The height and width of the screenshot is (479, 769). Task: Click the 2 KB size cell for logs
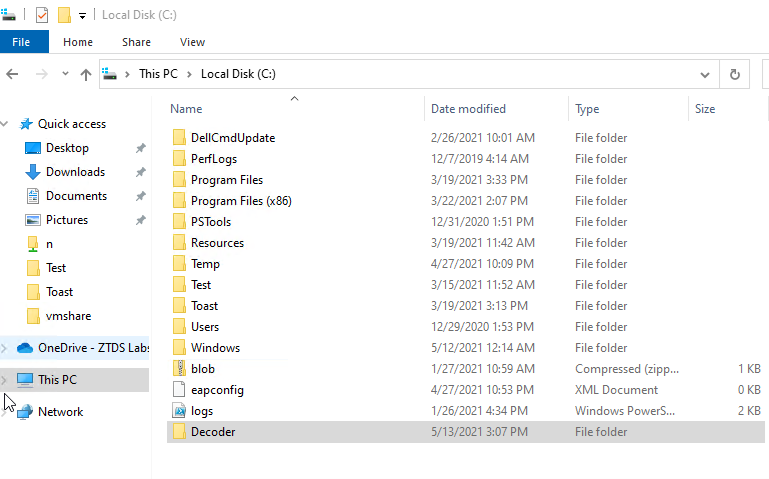(x=749, y=411)
